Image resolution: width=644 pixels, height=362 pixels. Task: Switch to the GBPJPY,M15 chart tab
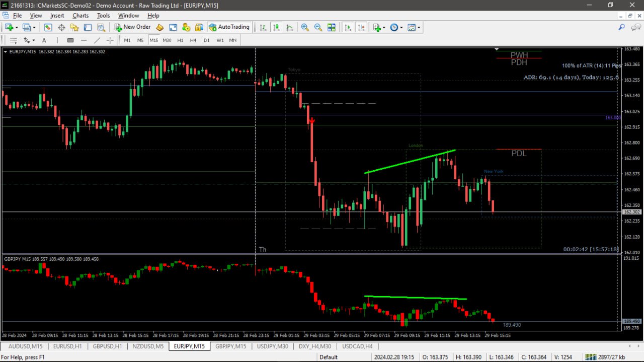pyautogui.click(x=231, y=346)
